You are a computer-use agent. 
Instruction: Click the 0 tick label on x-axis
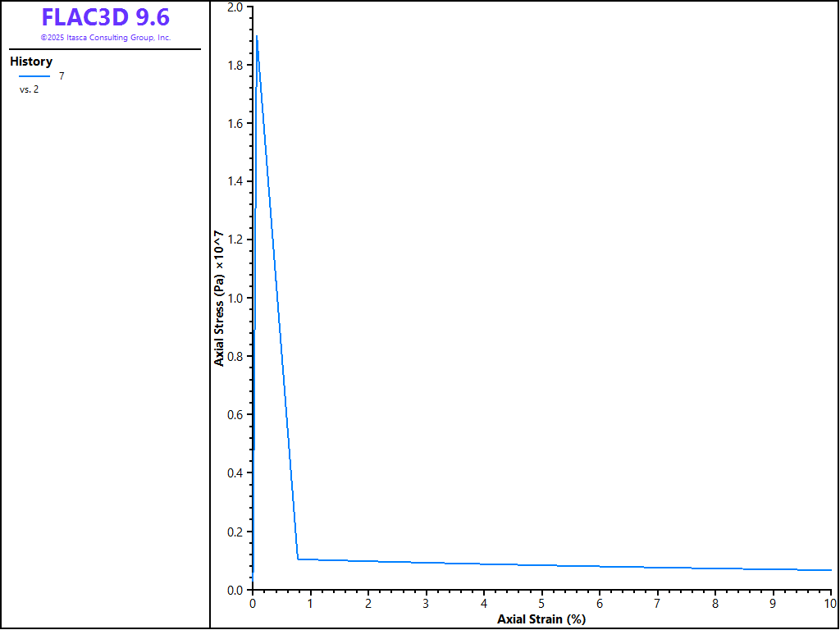(x=253, y=604)
